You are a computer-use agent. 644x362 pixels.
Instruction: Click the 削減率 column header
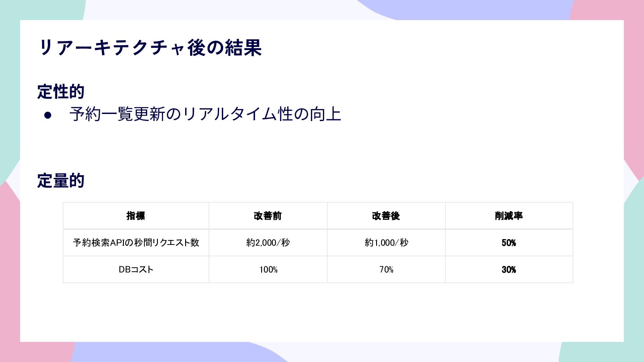509,216
